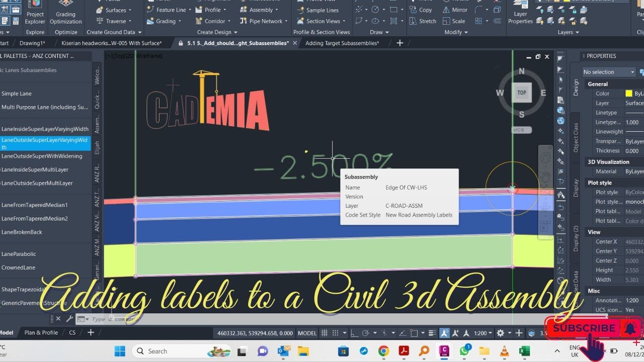Click the command line customize wrench icon
The height and width of the screenshot is (362, 644).
point(69,319)
